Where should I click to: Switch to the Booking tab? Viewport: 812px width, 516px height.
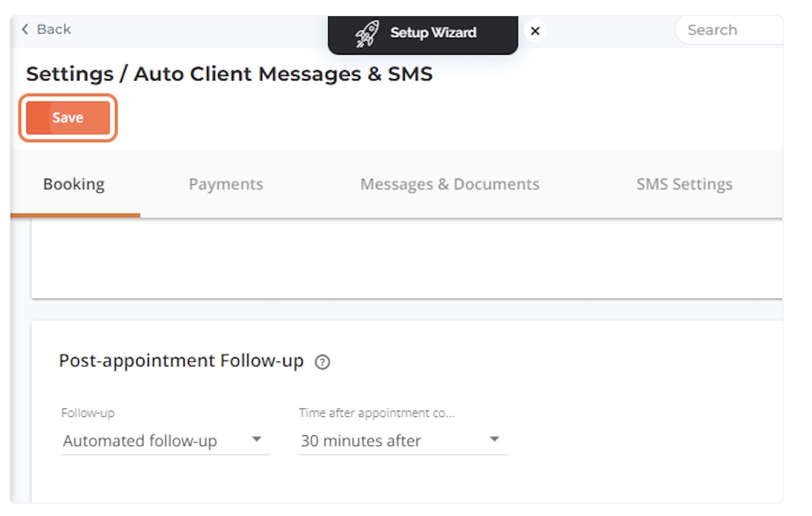click(74, 184)
